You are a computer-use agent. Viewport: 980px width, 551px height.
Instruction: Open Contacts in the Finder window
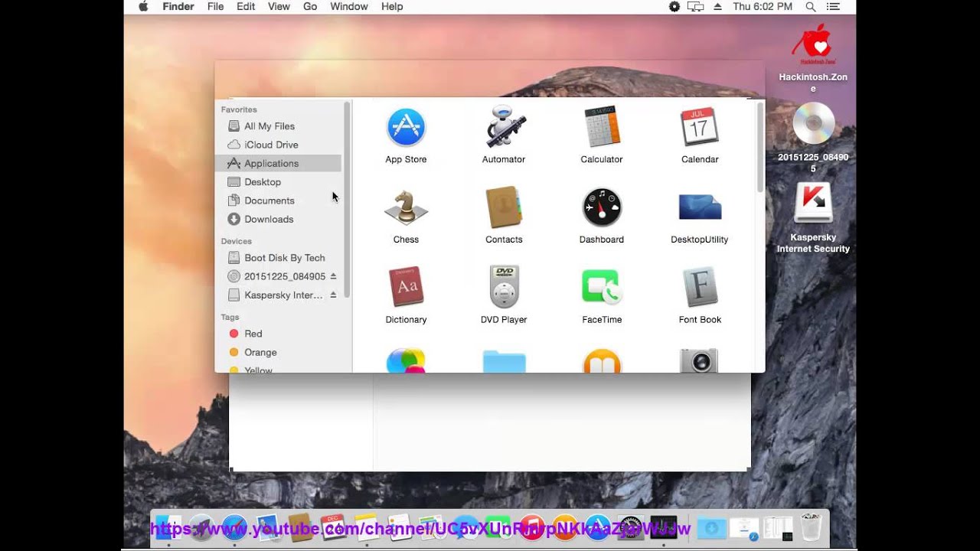point(504,207)
